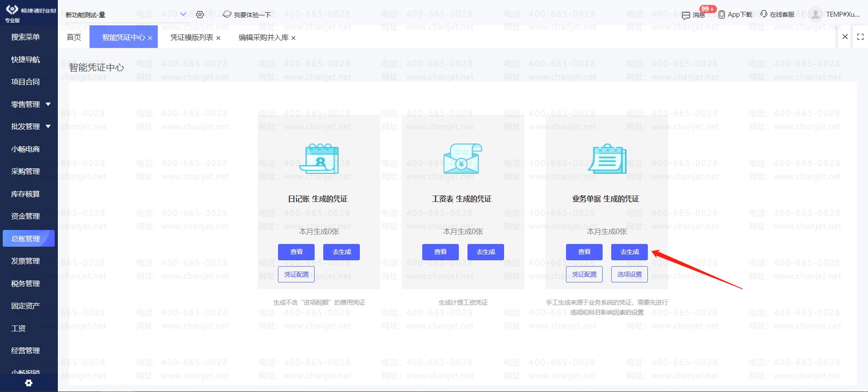Close the 凭证模版列表 tab
This screenshot has width=868, height=392.
(x=218, y=38)
